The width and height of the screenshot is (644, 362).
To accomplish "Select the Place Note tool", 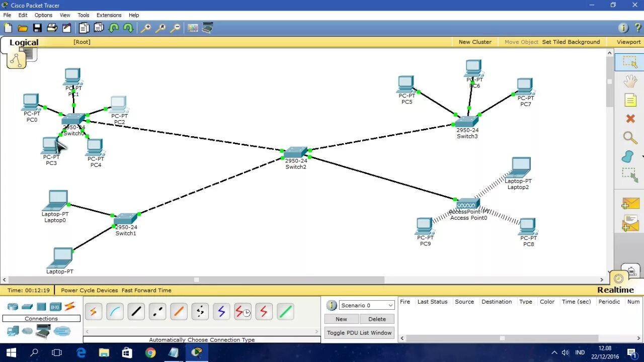I will (630, 100).
